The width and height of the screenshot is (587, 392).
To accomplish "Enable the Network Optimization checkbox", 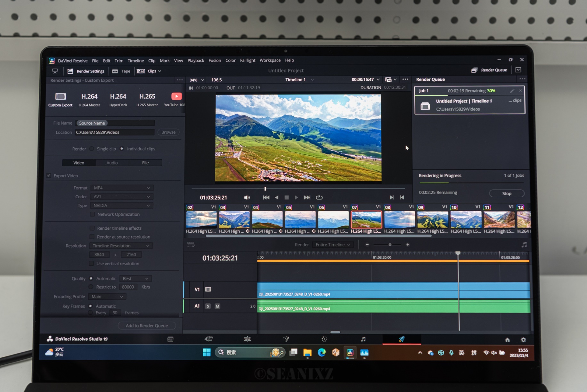I will pyautogui.click(x=93, y=214).
